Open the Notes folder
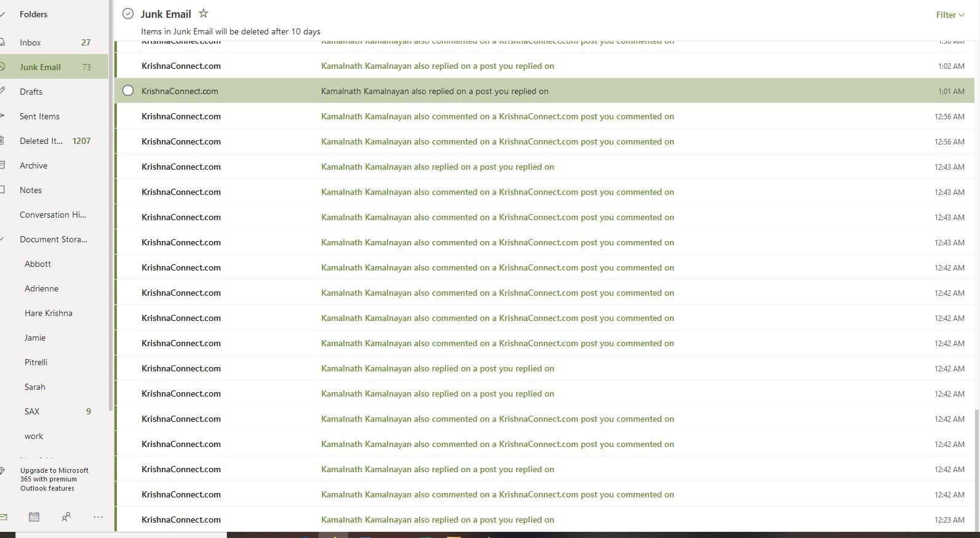Screen dimensions: 980x538 pyautogui.click(x=54, y=190)
